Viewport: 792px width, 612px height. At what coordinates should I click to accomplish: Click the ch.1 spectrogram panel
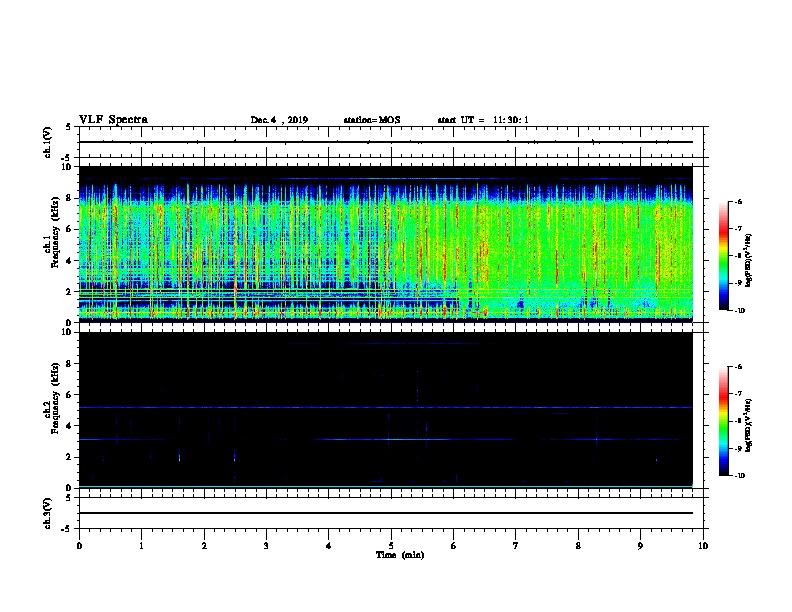(385, 244)
